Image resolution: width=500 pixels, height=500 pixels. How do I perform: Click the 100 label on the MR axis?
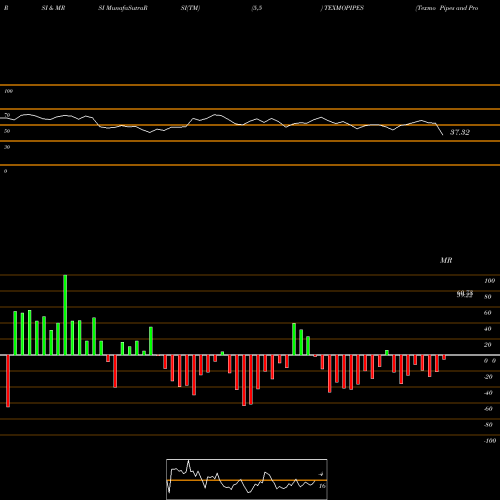click(x=489, y=281)
